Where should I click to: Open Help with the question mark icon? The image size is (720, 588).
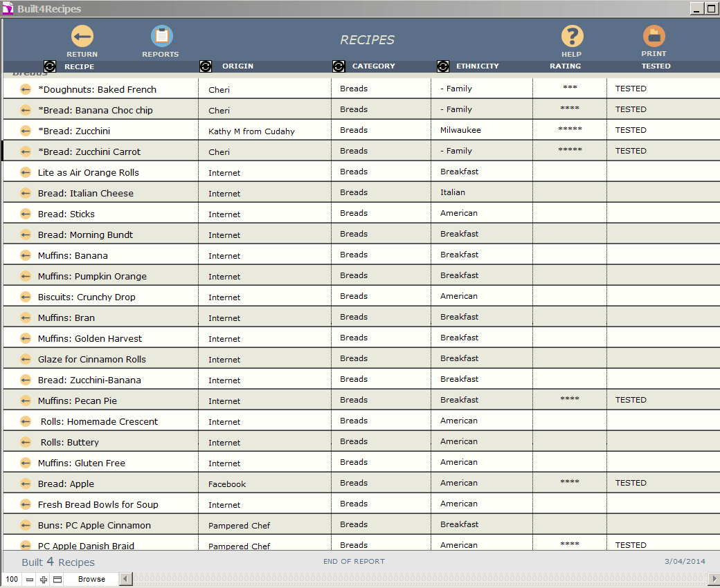point(572,36)
